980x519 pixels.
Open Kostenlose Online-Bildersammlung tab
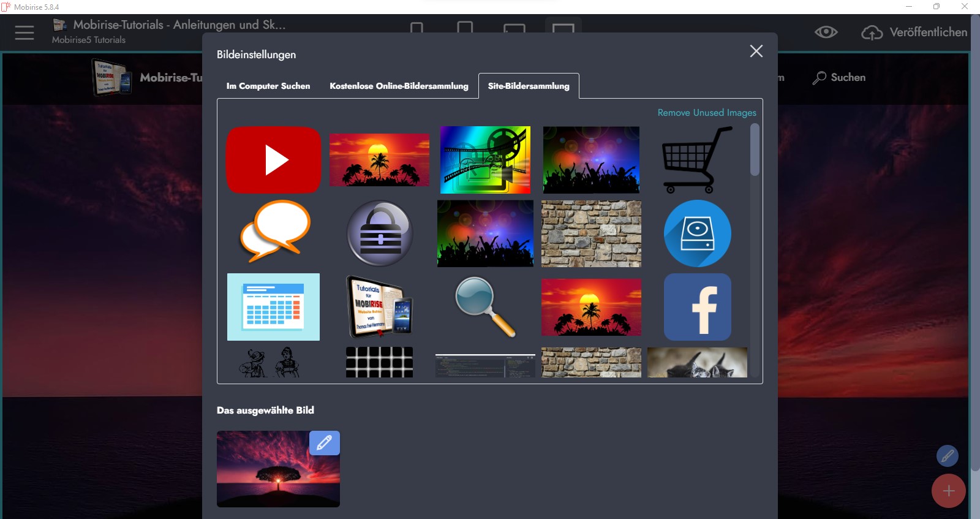tap(399, 86)
